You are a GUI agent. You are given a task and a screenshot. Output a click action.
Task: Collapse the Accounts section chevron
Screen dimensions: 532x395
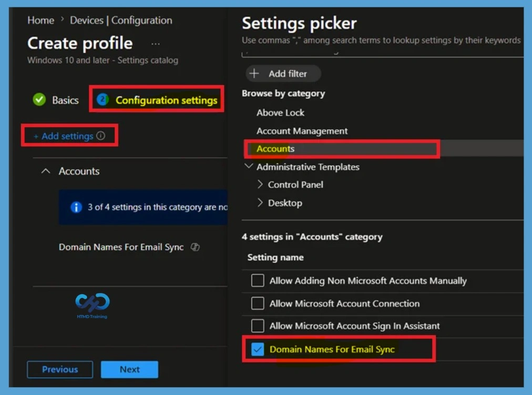[x=46, y=171]
